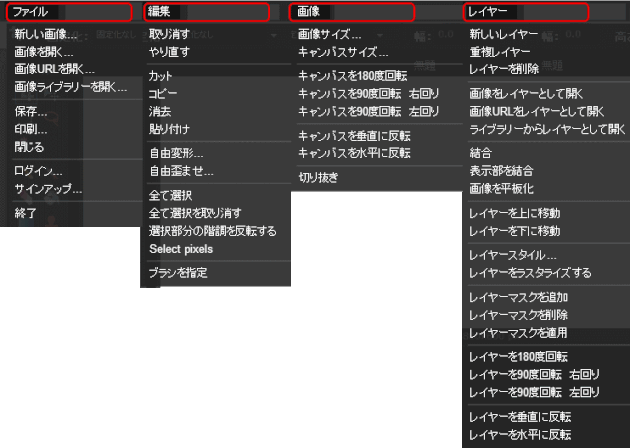This screenshot has width=630, height=448.
Task: Select キャンバスサイズ... menu item
Action: 343,52
